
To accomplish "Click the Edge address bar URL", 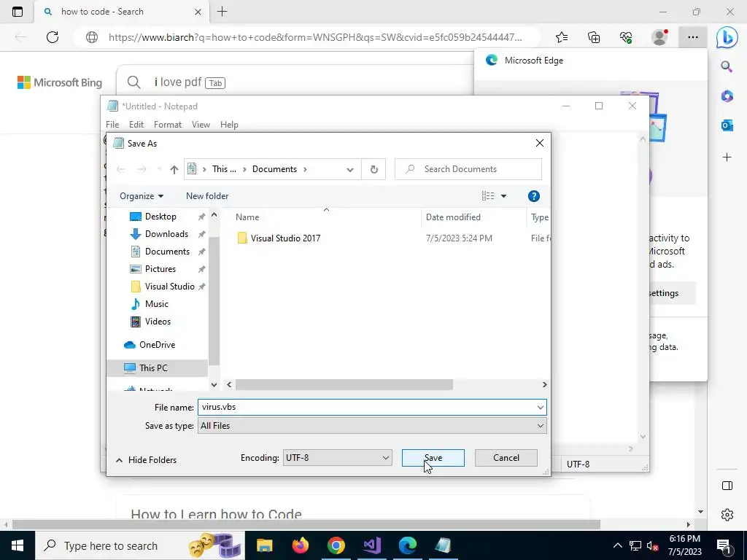I will [315, 37].
